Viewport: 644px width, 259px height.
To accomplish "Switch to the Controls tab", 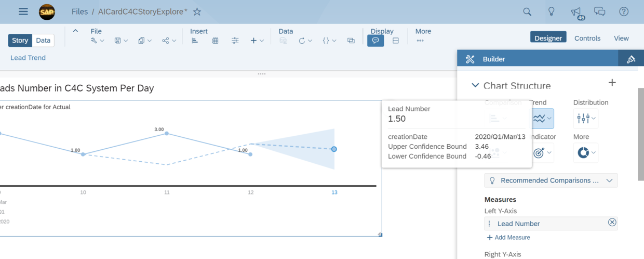I will click(587, 38).
